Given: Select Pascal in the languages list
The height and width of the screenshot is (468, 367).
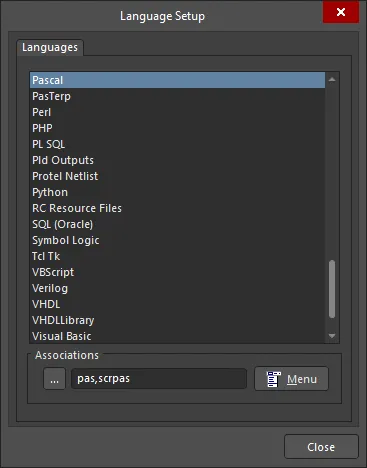Looking at the screenshot, I should point(177,80).
